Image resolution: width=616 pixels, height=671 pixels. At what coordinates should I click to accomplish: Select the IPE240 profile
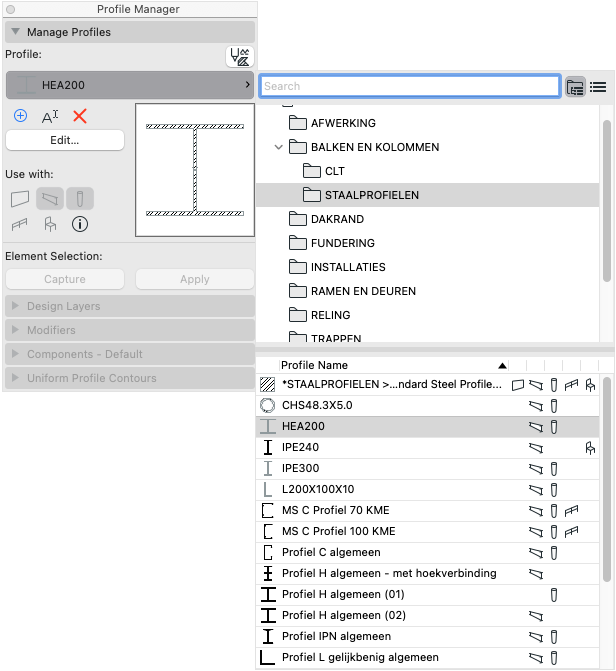coord(427,447)
